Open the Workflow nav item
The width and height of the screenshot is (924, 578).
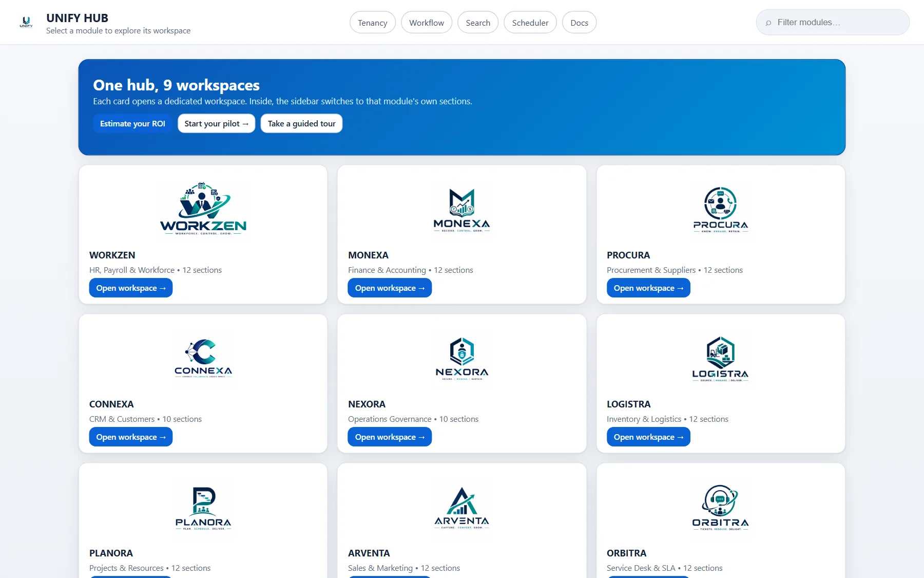427,23
